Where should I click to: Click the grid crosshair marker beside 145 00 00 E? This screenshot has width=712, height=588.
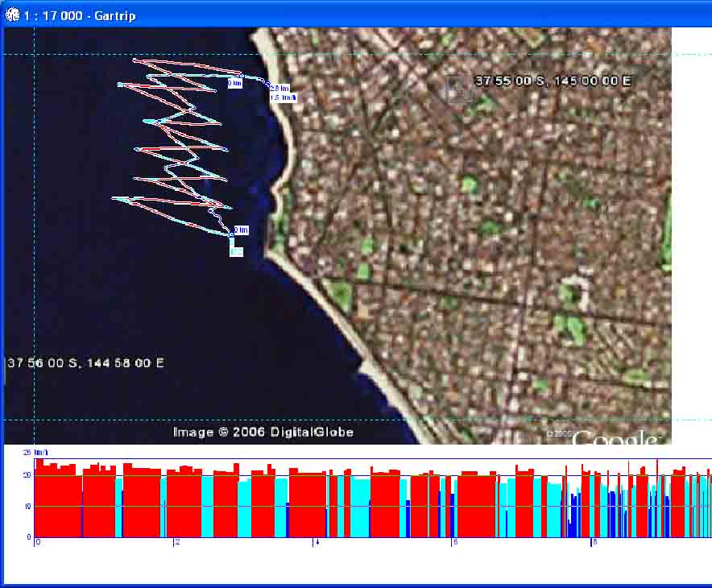tap(458, 88)
